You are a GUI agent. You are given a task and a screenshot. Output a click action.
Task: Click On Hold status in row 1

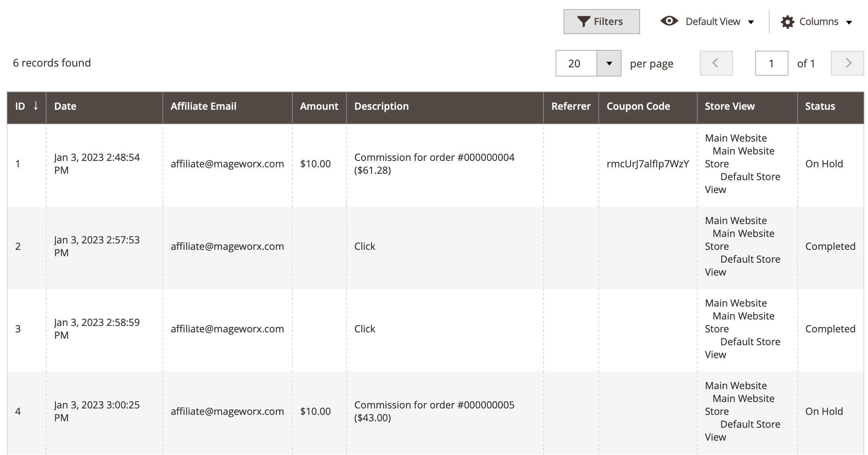pos(824,164)
